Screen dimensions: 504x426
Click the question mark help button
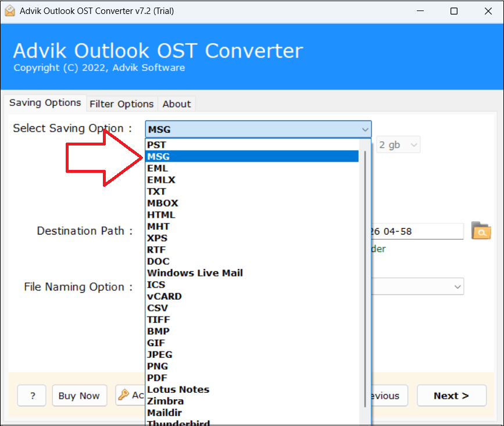coord(31,396)
